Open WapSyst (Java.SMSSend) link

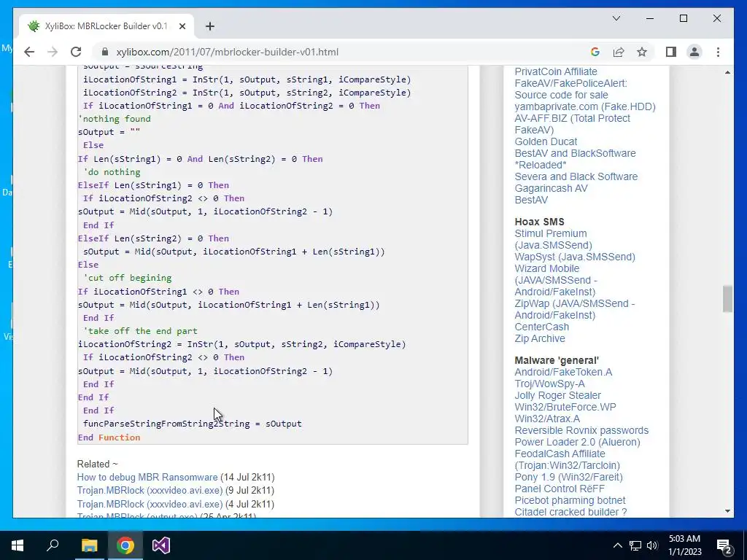(x=575, y=257)
